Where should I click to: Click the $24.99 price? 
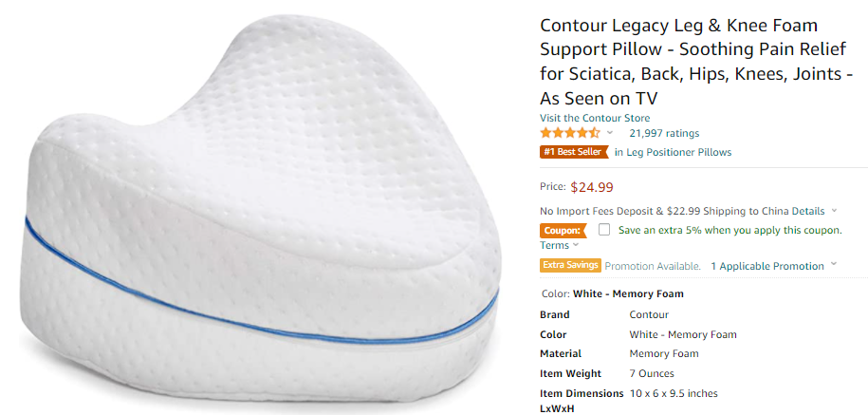(x=592, y=187)
